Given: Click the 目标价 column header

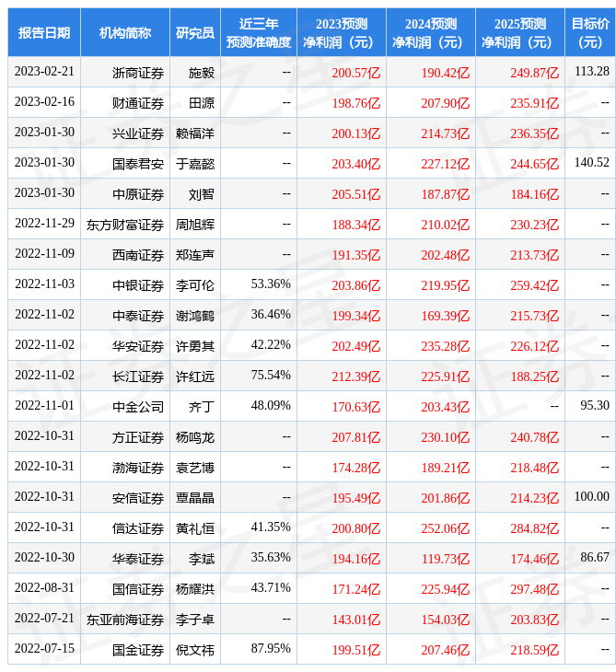Looking at the screenshot, I should [x=590, y=32].
